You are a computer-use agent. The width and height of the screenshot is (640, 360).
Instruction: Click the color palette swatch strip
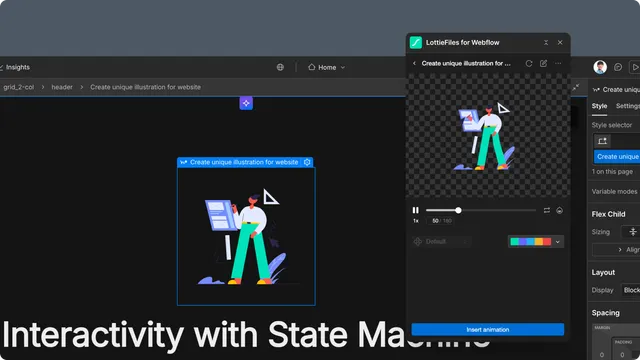click(531, 242)
